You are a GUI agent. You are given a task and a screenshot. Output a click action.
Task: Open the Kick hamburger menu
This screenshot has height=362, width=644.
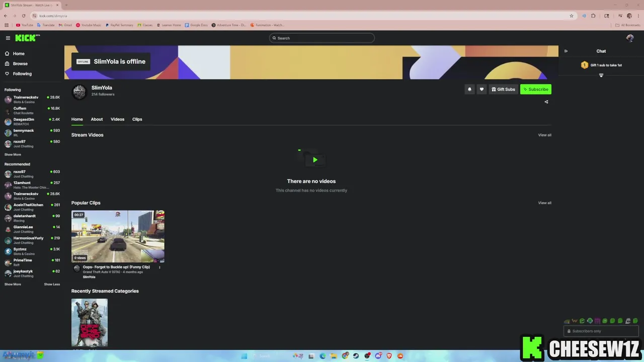click(8, 38)
